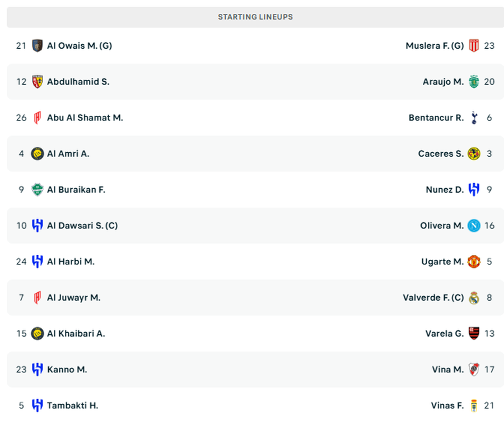This screenshot has width=504, height=434.
Task: Click the Tottenham crest beside Bentancur R.
Action: coord(474,118)
